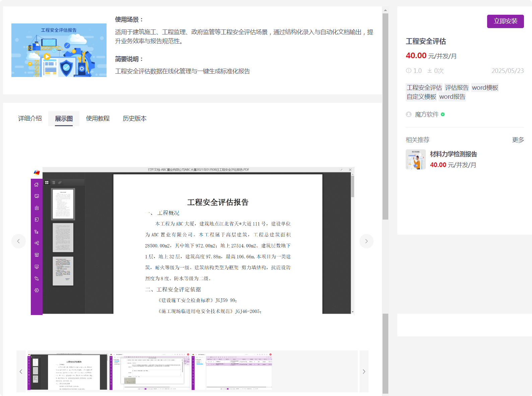This screenshot has width=532, height=396.
Task: Click the share-nodes icon in purple sidebar
Action: 37,243
